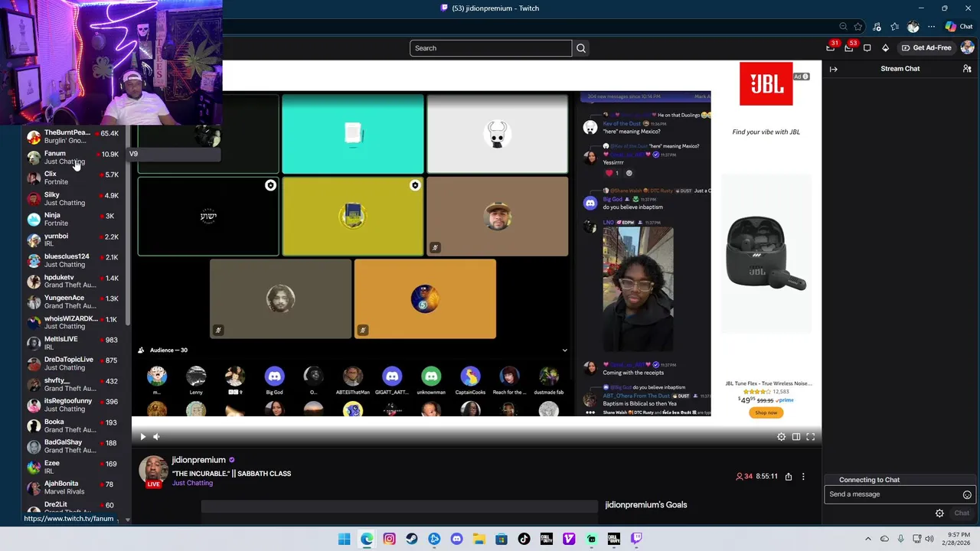This screenshot has width=980, height=551.
Task: Open the Prime loot crown notifications
Action: point(831,47)
